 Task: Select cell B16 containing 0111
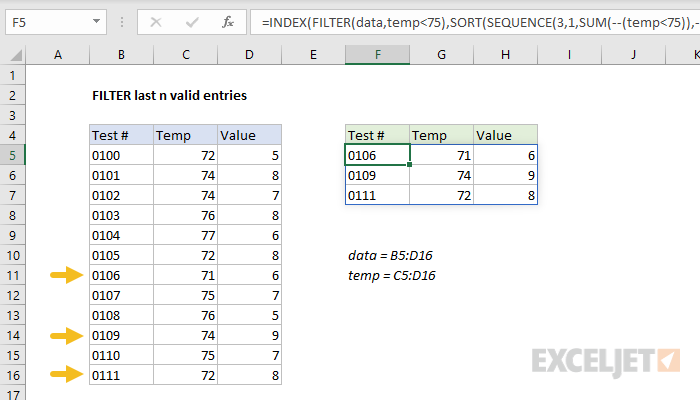121,375
